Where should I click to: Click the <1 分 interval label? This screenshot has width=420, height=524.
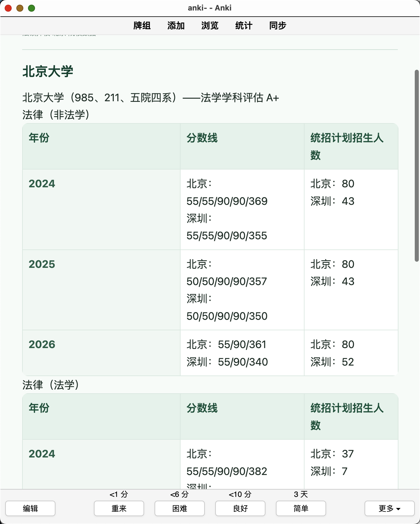point(119,494)
